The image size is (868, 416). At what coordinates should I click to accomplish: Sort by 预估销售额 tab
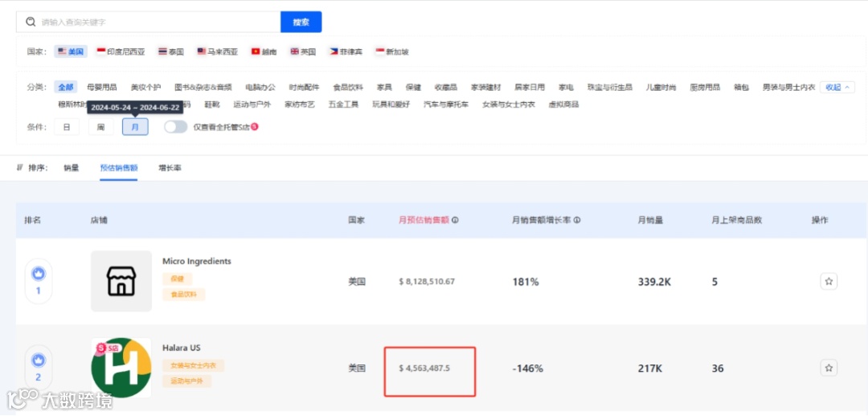pyautogui.click(x=118, y=167)
